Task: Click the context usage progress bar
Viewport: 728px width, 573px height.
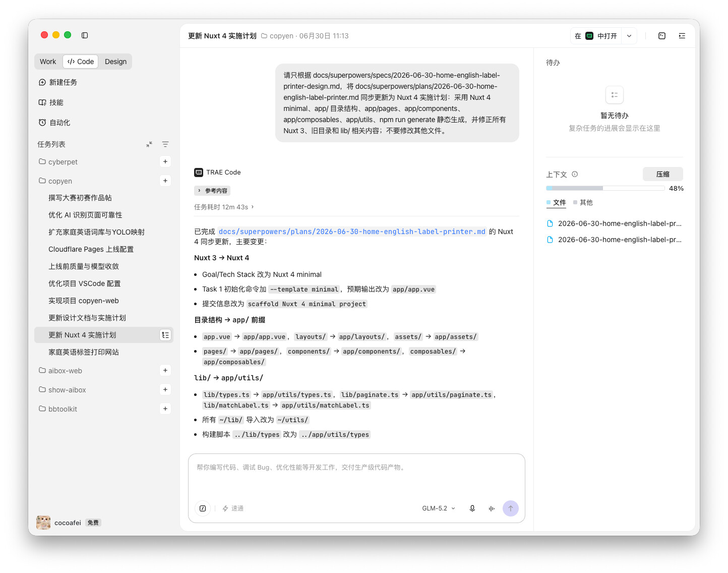Action: tap(605, 188)
